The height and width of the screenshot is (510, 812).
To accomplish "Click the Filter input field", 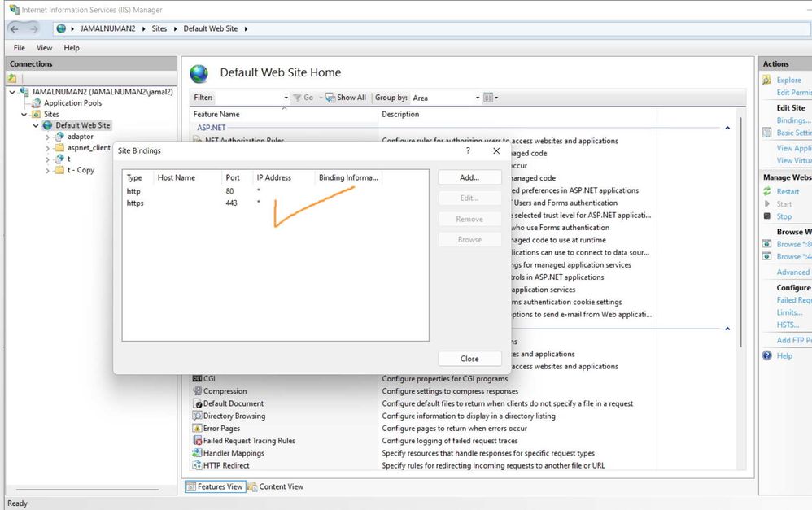I will (x=251, y=98).
